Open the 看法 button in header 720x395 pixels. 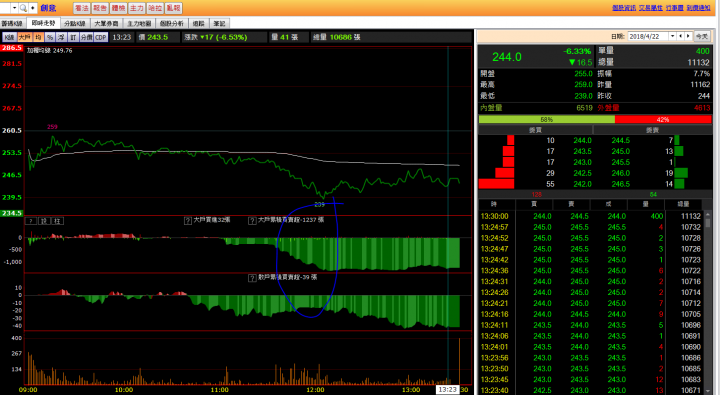click(82, 8)
